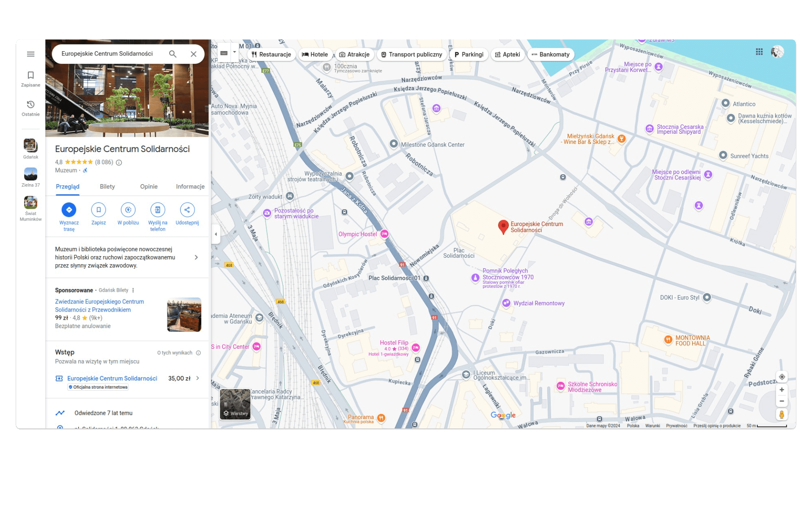Click Stocznia Cesarska Imperial Shipyard marker
Viewport: 812px width, 508px height.
coord(649,129)
